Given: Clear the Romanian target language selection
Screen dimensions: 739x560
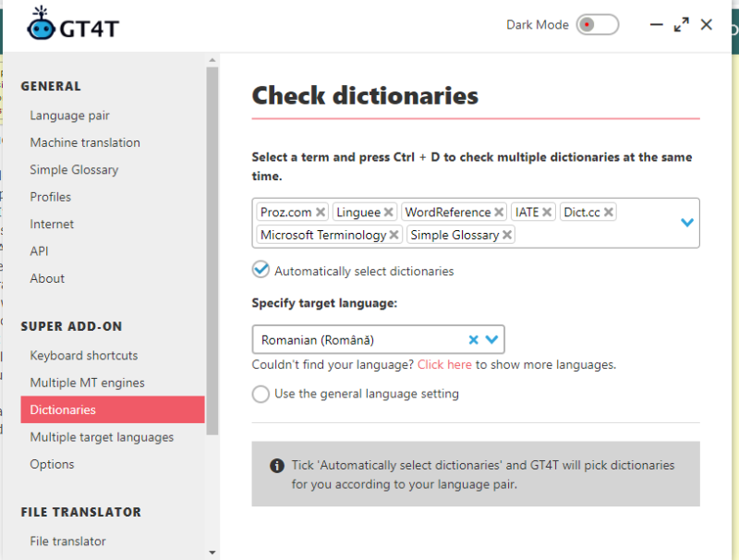Looking at the screenshot, I should point(474,339).
